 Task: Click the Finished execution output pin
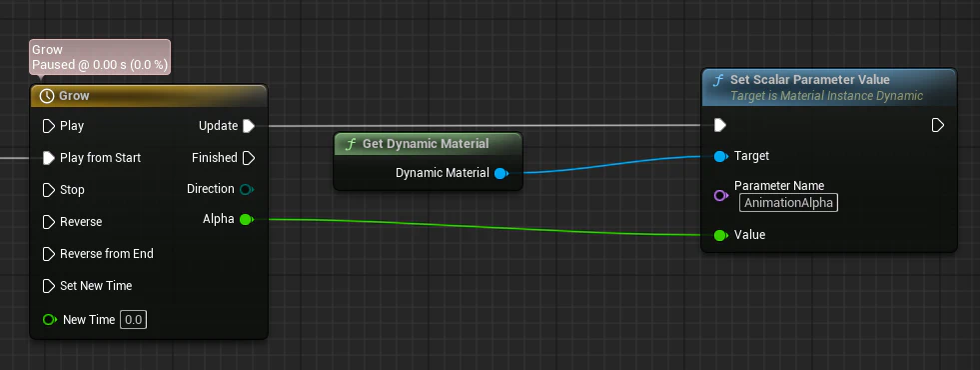[249, 158]
